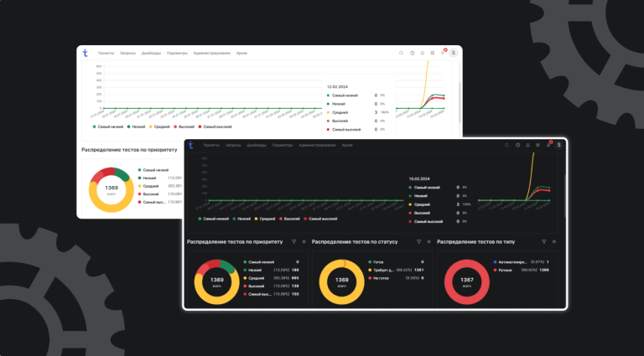644x356 pixels.
Task: Go to 'Проекты' in the dark window
Action: click(212, 145)
